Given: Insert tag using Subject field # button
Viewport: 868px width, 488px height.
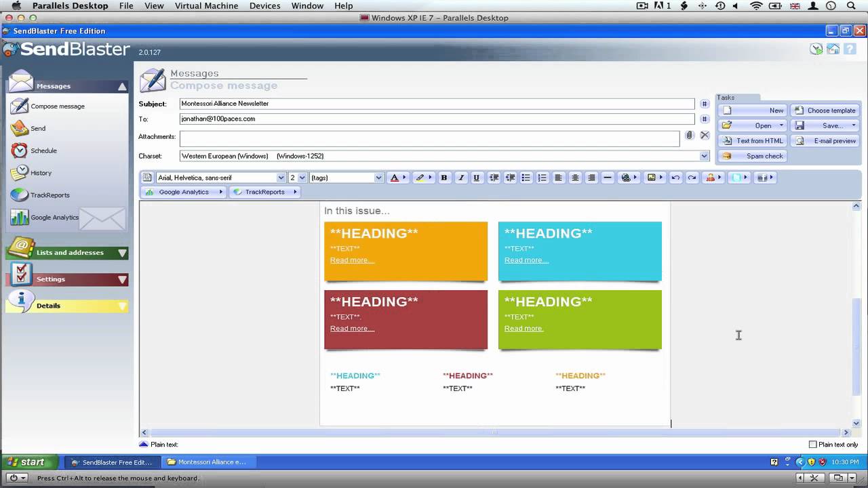Looking at the screenshot, I should coord(705,104).
